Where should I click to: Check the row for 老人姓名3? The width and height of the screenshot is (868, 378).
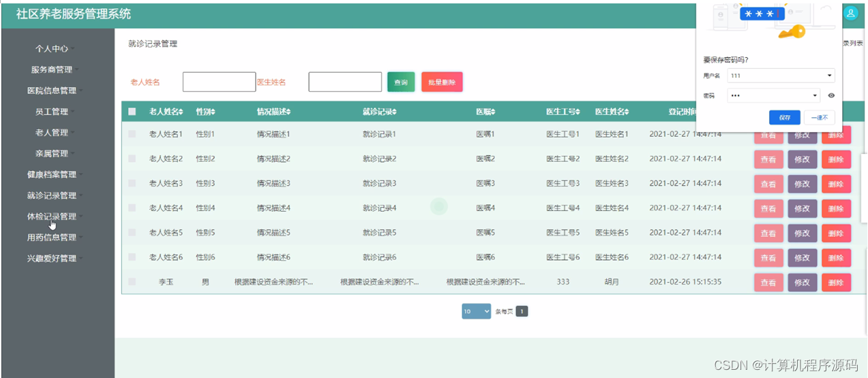click(132, 183)
